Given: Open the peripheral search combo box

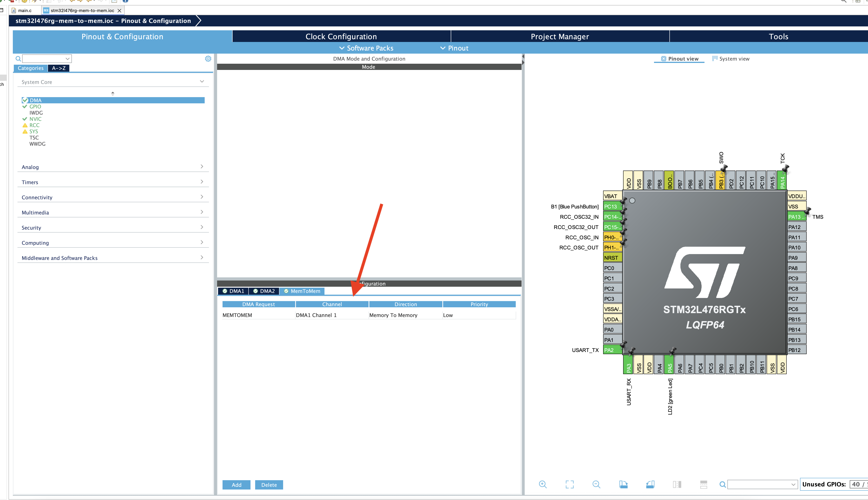Looking at the screenshot, I should [47, 59].
